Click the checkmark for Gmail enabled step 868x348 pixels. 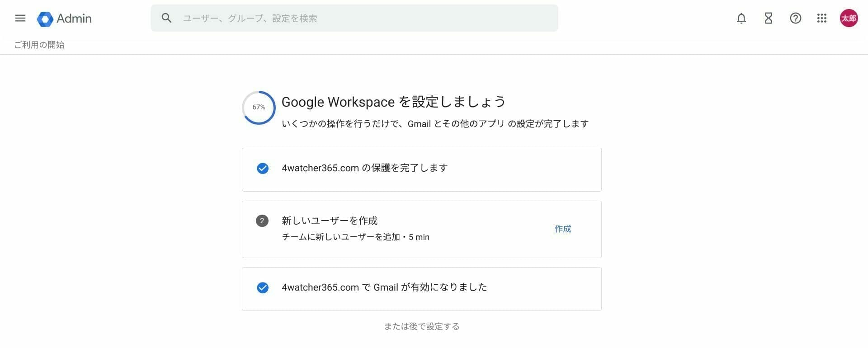[263, 287]
